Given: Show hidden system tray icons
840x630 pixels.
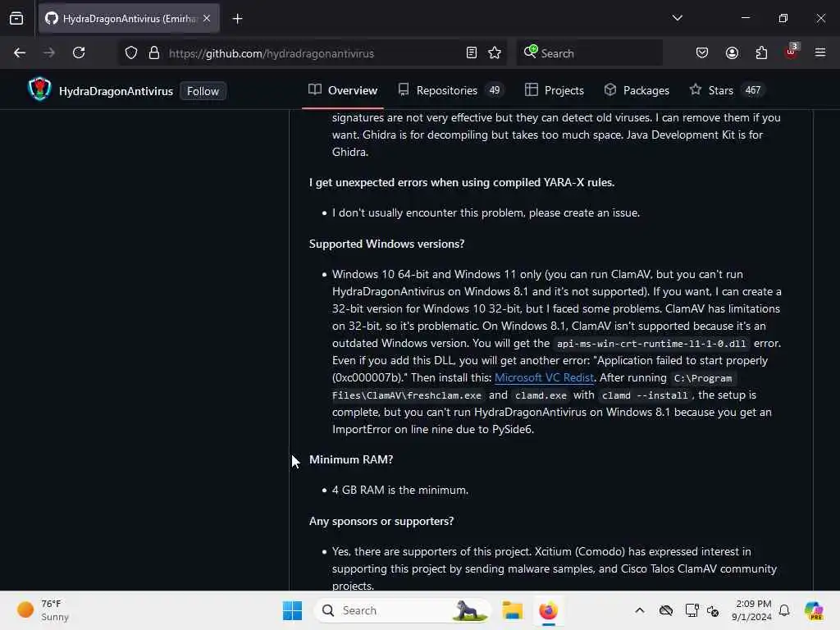Looking at the screenshot, I should pos(640,610).
